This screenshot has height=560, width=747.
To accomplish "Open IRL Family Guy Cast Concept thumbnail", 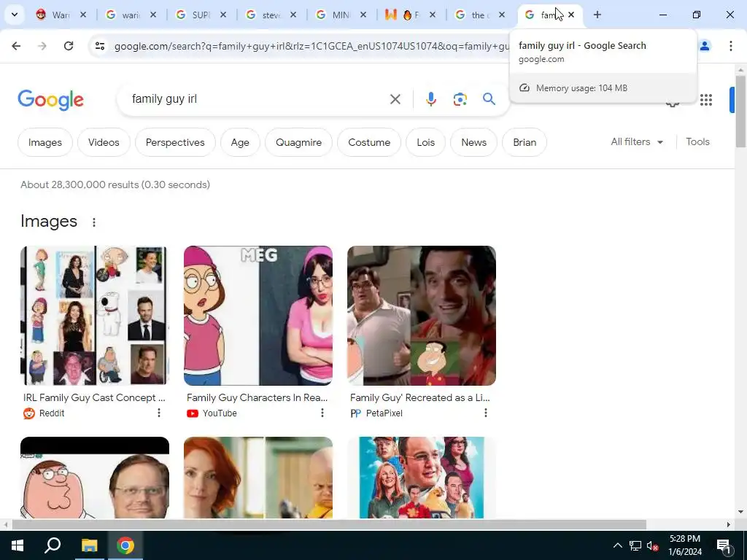I will click(x=95, y=316).
